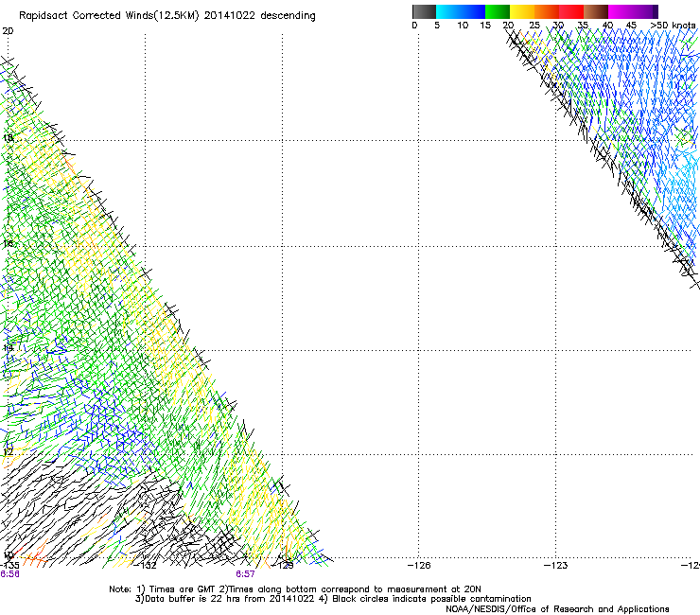Click the '20141022 descending' text in title
Image resolution: width=700 pixels, height=615 pixels.
coord(260,15)
